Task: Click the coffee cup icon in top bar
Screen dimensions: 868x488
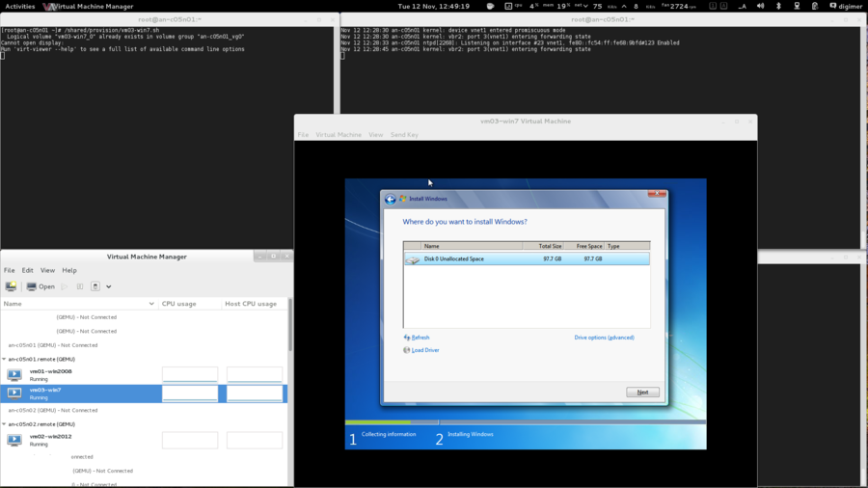Action: pyautogui.click(x=491, y=6)
